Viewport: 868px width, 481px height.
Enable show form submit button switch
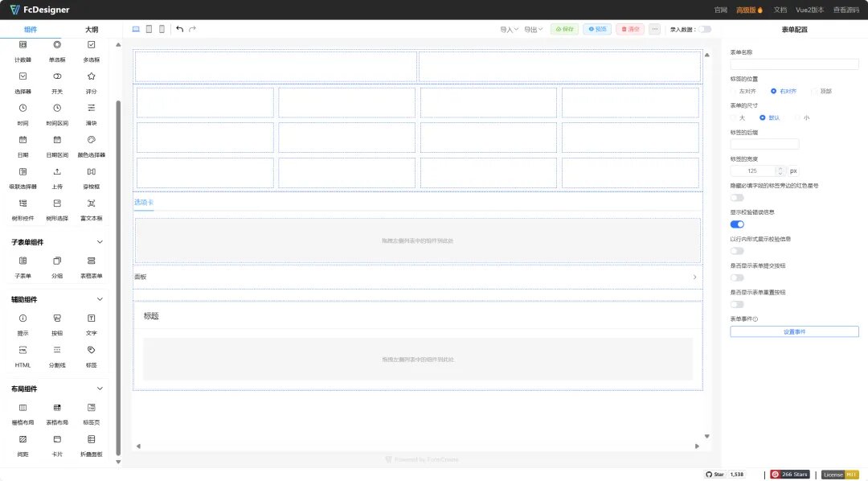(x=737, y=277)
